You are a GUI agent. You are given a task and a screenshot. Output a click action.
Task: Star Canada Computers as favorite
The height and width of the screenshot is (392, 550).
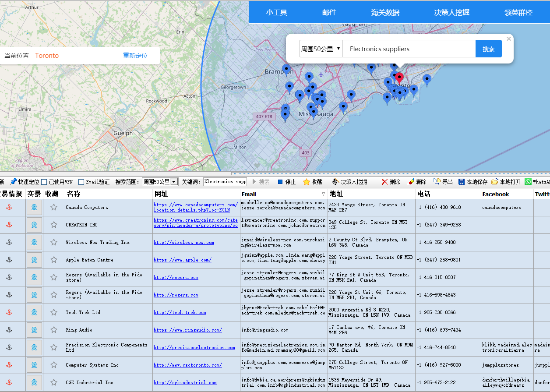[x=54, y=207]
